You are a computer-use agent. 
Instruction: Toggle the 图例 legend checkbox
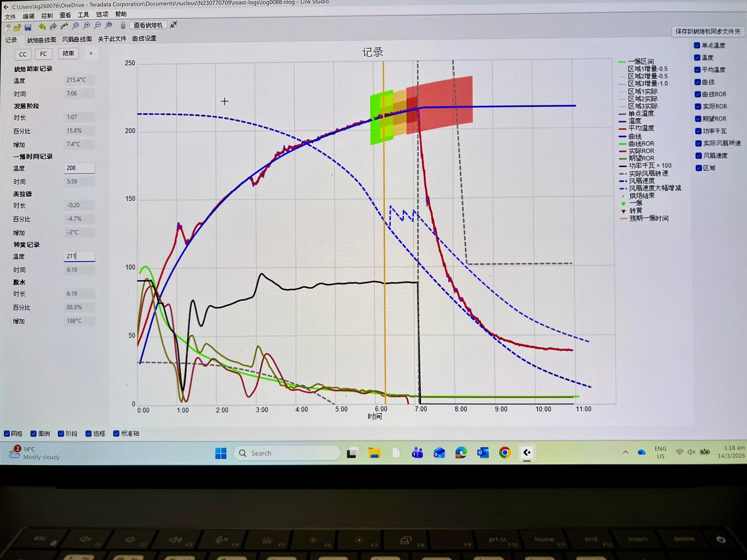34,434
